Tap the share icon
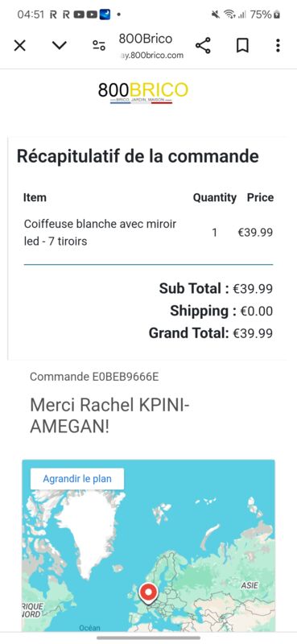 [203, 45]
